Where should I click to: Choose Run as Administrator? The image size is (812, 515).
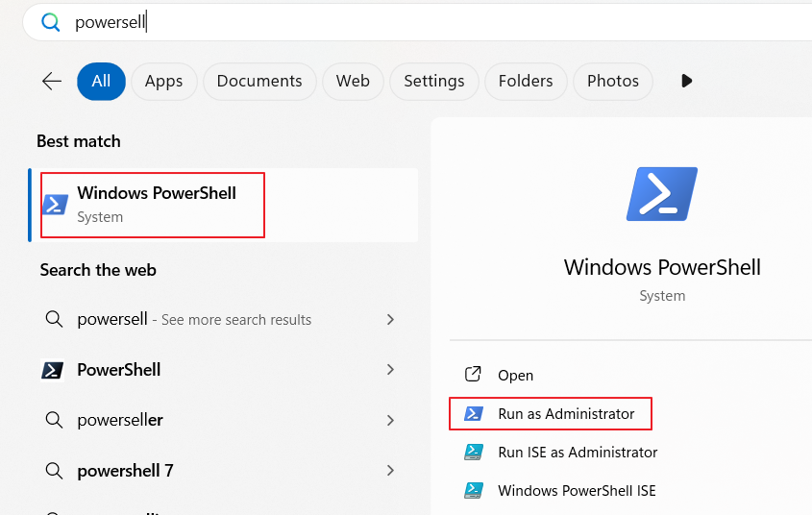click(x=551, y=413)
